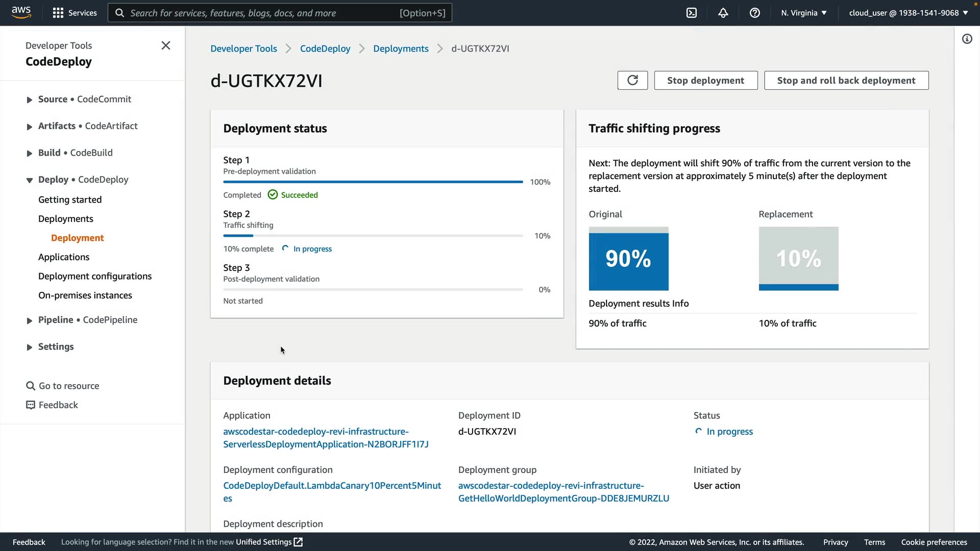
Task: Click the help question mark icon
Action: coord(755,13)
